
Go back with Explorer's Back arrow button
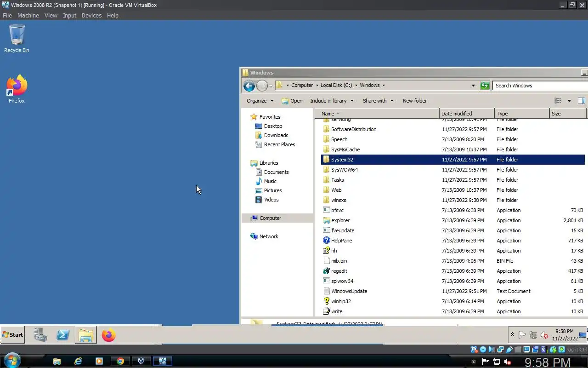click(249, 86)
